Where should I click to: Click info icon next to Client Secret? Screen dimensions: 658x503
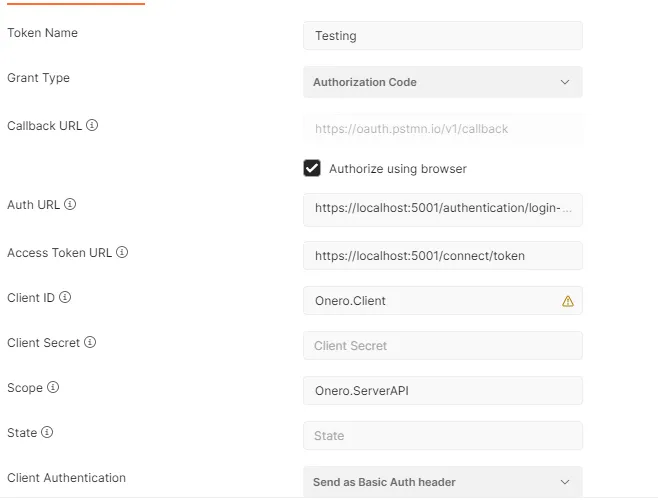coord(90,343)
